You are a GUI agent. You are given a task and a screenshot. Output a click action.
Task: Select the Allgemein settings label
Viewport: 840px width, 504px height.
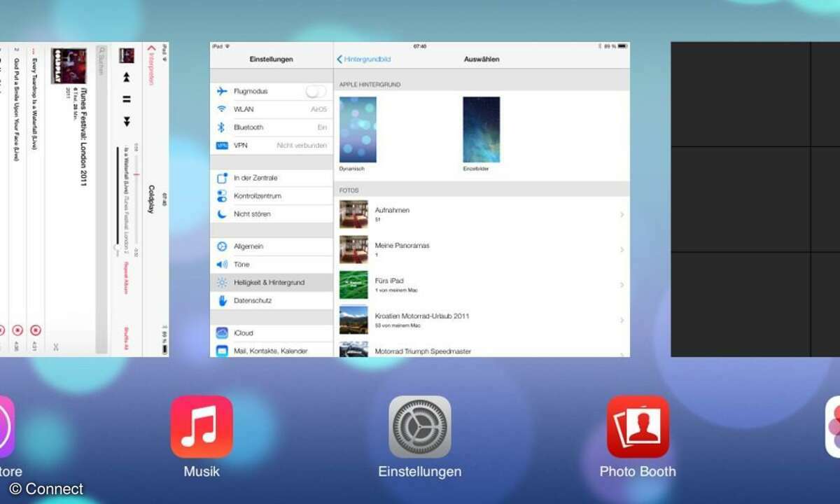click(x=248, y=246)
